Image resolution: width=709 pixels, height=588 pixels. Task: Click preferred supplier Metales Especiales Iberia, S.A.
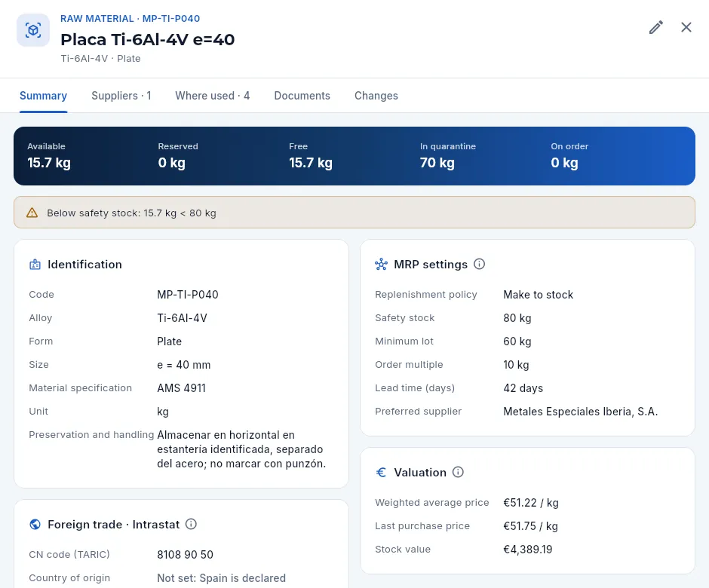(581, 412)
